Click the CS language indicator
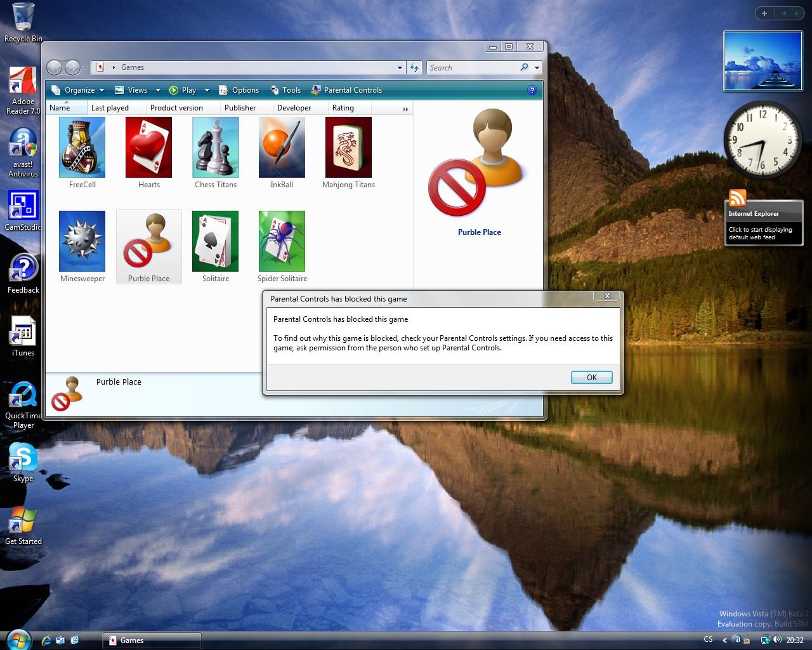 pos(708,640)
